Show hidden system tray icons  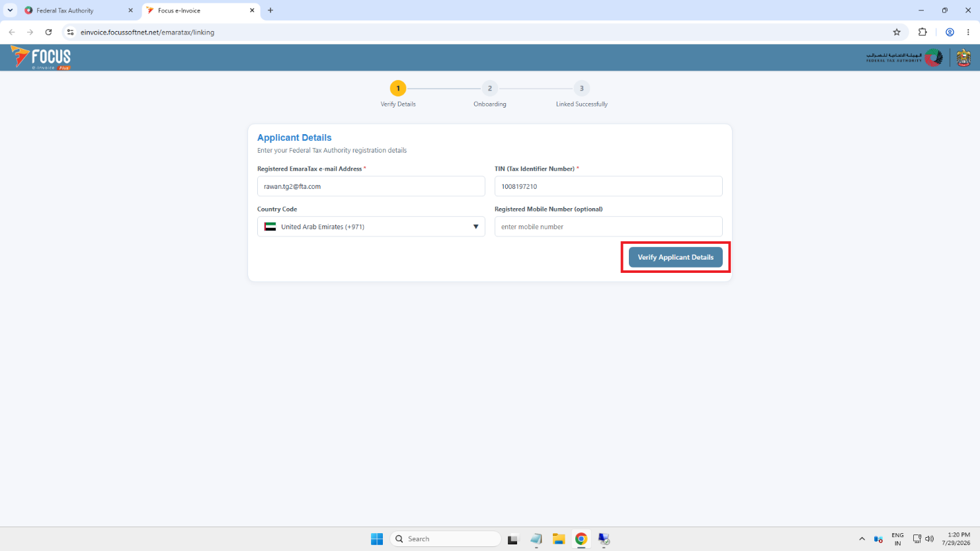[x=862, y=539]
